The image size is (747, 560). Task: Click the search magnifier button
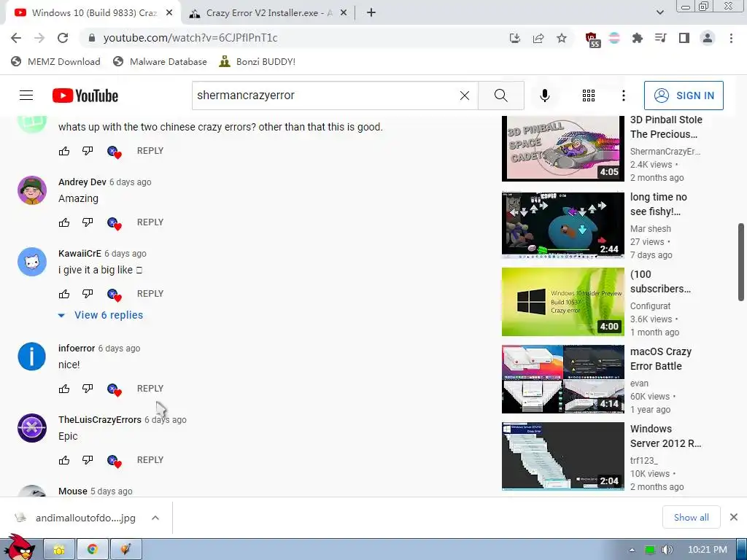tap(500, 96)
